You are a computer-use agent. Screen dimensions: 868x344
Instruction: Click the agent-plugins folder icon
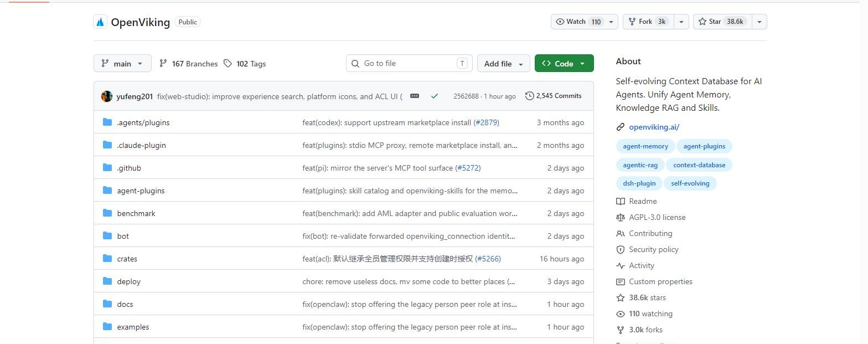(107, 191)
